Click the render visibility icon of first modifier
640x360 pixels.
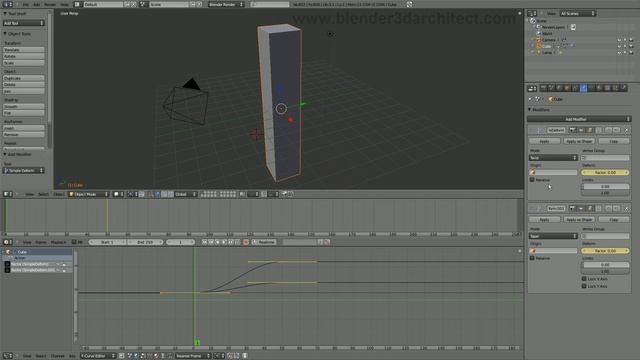[x=572, y=130]
